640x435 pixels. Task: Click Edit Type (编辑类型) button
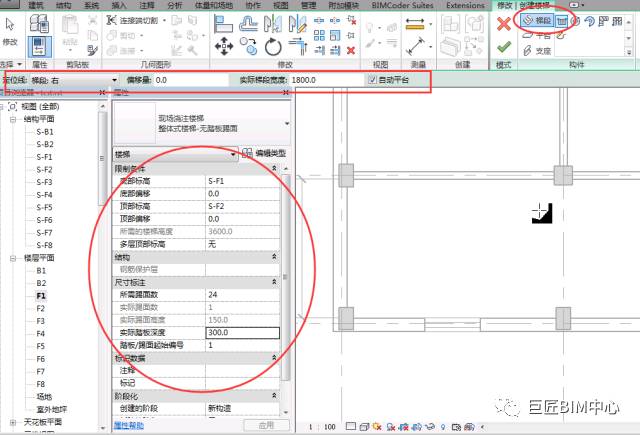264,153
